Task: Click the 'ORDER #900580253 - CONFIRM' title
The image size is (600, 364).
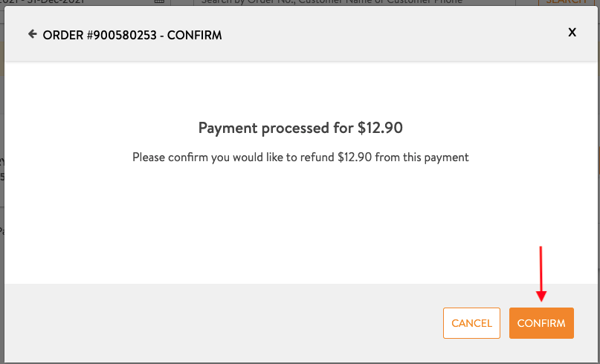Action: pyautogui.click(x=132, y=35)
